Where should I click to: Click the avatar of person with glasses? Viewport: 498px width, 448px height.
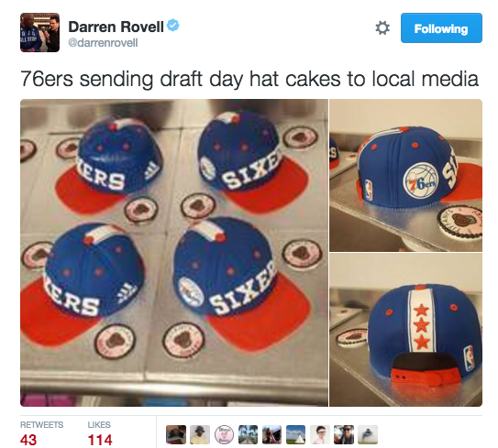pyautogui.click(x=320, y=434)
